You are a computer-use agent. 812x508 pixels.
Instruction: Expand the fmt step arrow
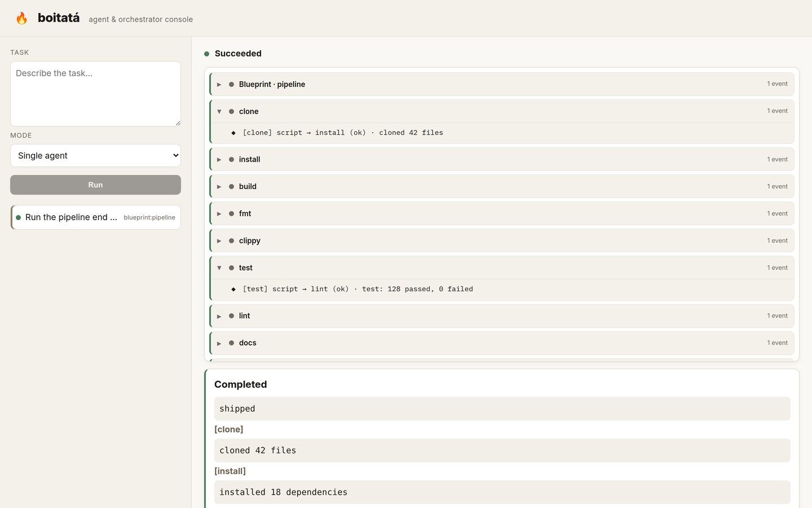[219, 214]
